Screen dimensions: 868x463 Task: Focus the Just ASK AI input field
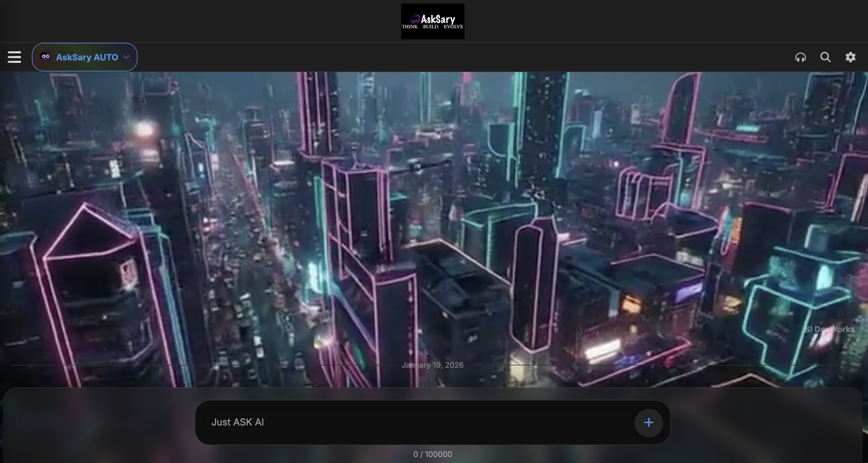pyautogui.click(x=404, y=422)
